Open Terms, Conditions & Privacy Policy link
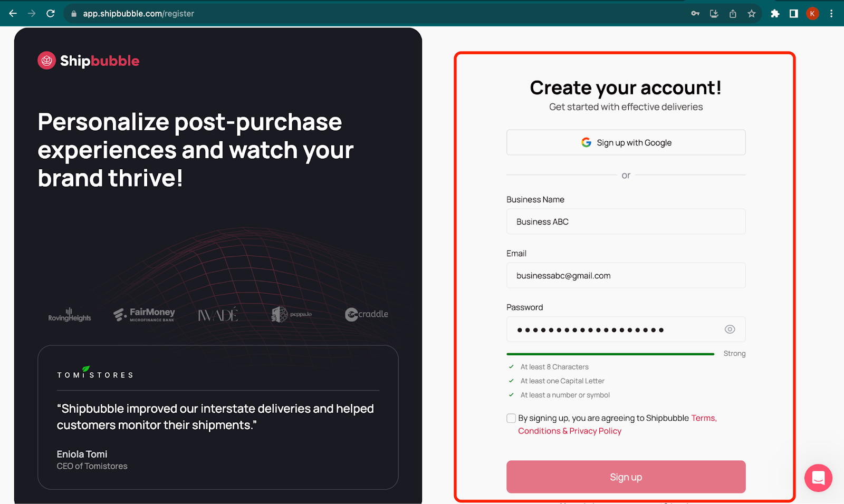The image size is (844, 504). (617, 424)
